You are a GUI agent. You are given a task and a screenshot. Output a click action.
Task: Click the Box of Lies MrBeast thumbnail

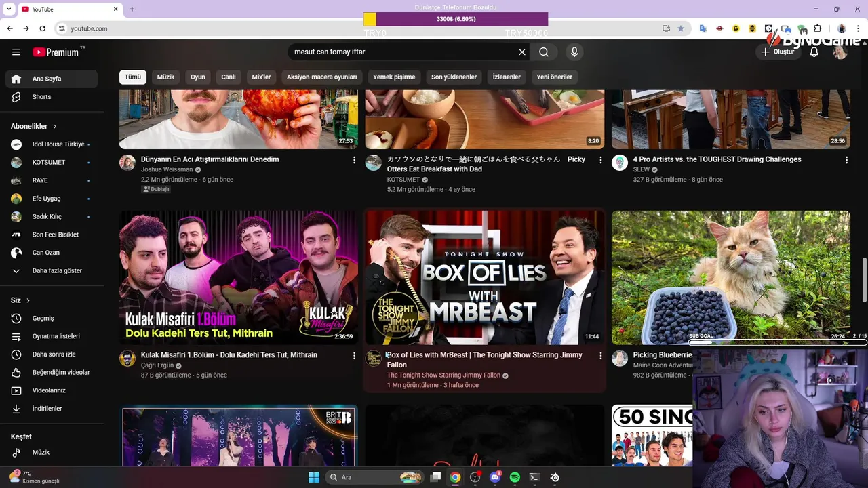point(485,277)
